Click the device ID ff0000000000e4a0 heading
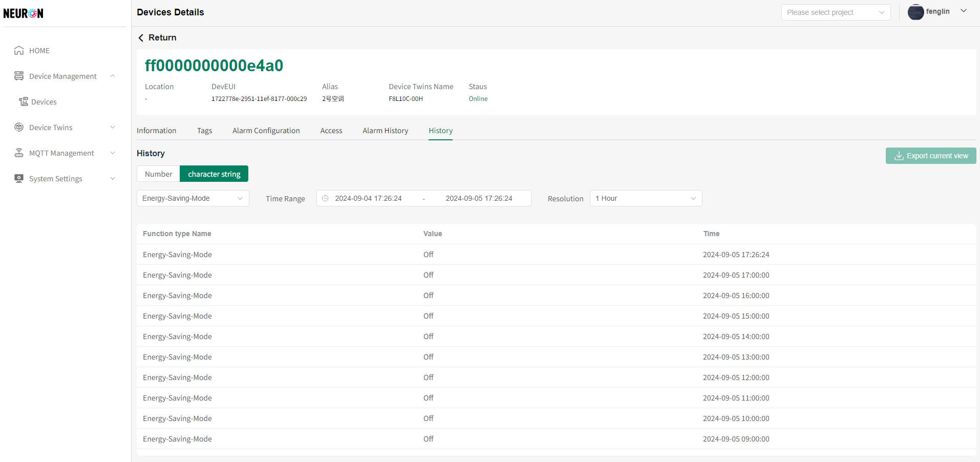The width and height of the screenshot is (980, 462). 214,66
